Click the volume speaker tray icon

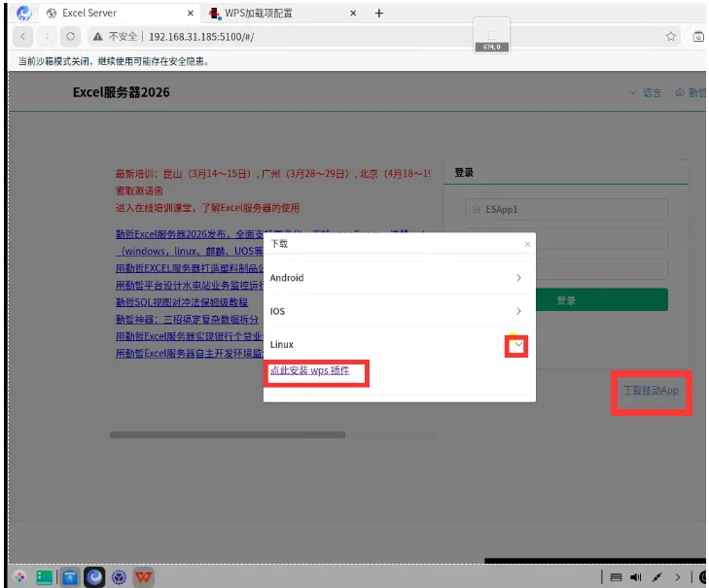636,577
